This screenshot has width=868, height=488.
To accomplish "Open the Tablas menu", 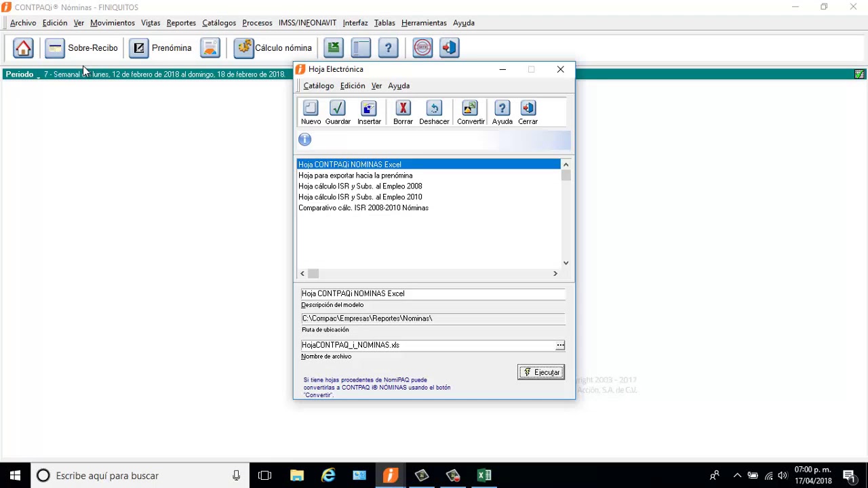I will pyautogui.click(x=384, y=23).
